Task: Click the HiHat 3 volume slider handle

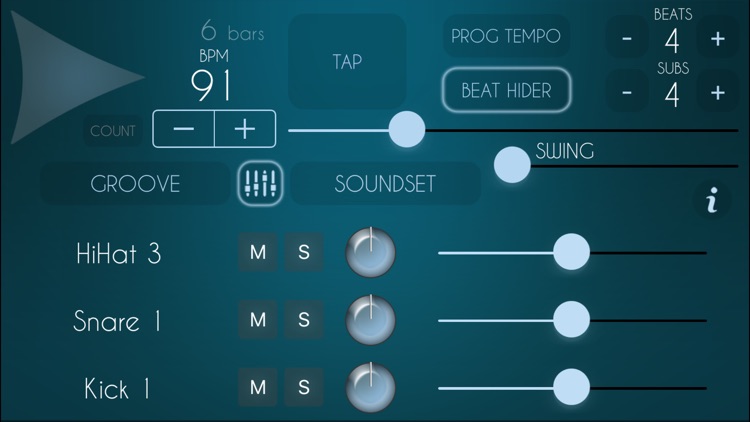Action: tap(572, 252)
